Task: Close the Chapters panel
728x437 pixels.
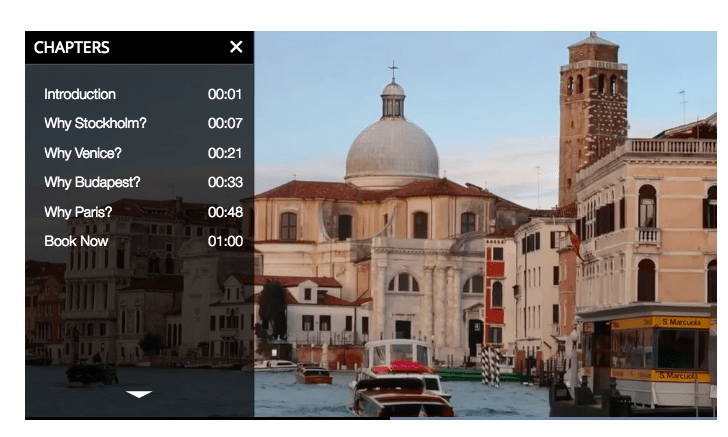Action: pyautogui.click(x=236, y=47)
